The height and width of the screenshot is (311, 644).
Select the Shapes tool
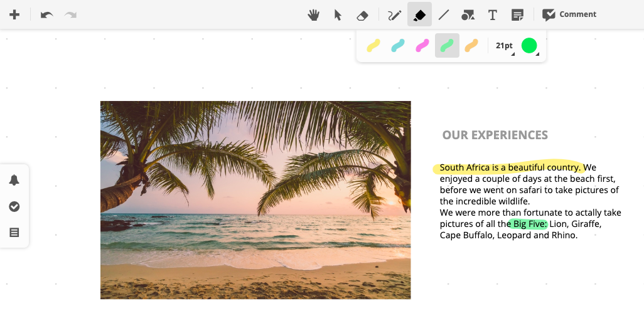point(468,16)
